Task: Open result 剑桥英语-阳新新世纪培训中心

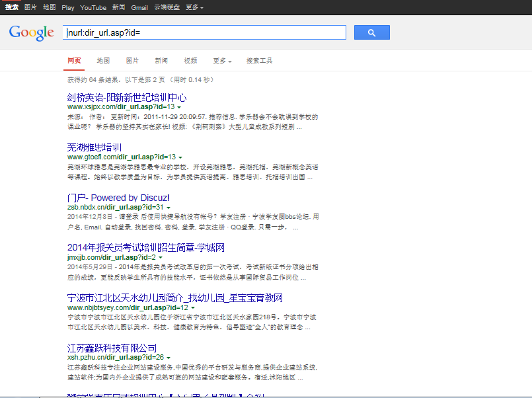Action: 127,98
